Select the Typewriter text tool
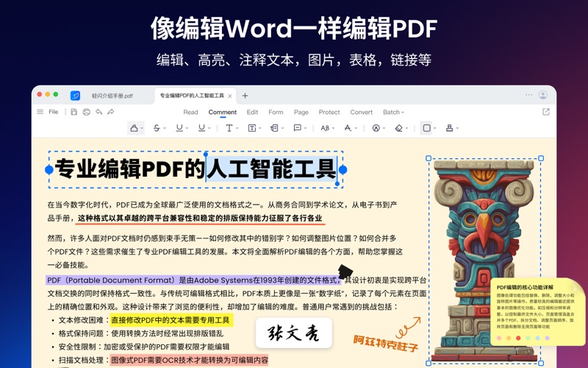This screenshot has width=588, height=368. (x=229, y=128)
